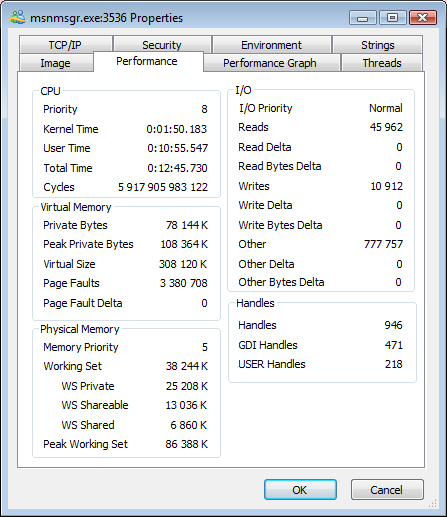Click the Writes value 10 912
Screen dimensions: 447x517
coord(387,186)
